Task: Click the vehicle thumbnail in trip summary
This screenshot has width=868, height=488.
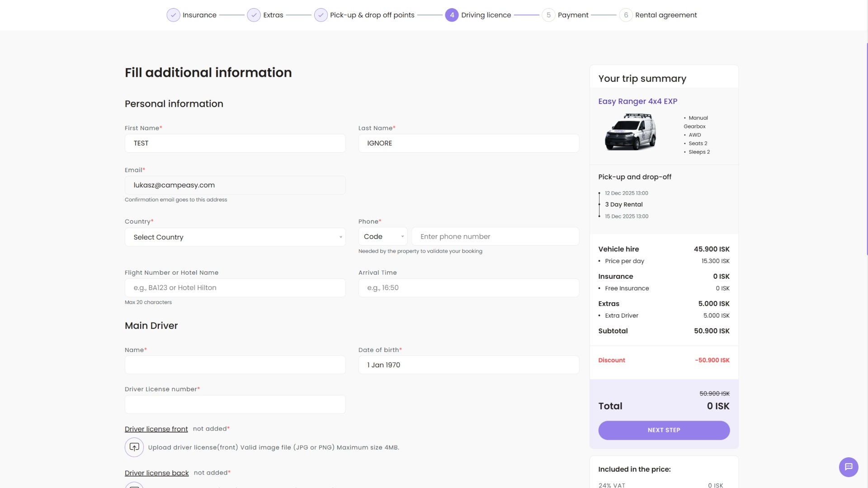Action: pyautogui.click(x=630, y=132)
